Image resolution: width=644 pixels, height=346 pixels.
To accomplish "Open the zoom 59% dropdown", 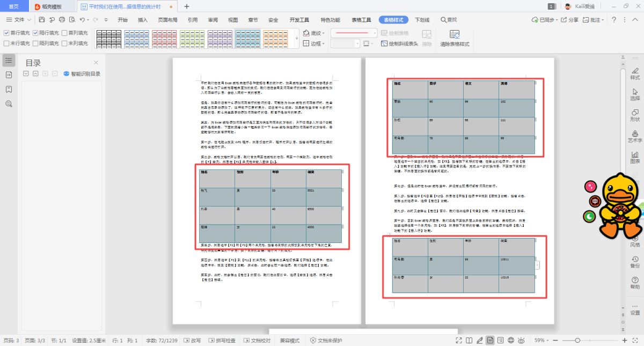I will pyautogui.click(x=541, y=341).
